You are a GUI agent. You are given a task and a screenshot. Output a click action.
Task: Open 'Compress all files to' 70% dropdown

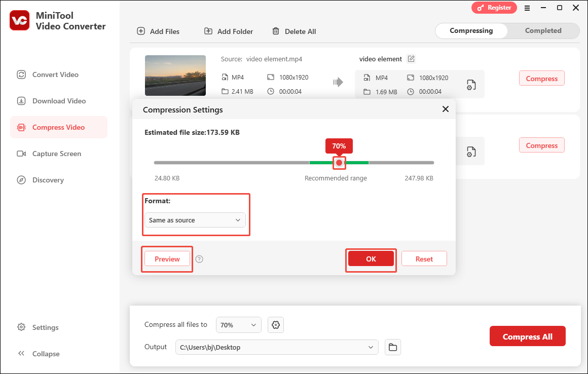pos(239,325)
